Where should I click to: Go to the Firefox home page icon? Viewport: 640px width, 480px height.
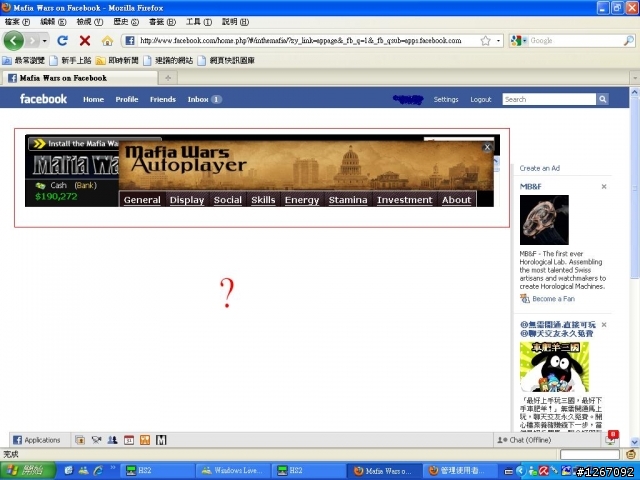click(x=107, y=40)
